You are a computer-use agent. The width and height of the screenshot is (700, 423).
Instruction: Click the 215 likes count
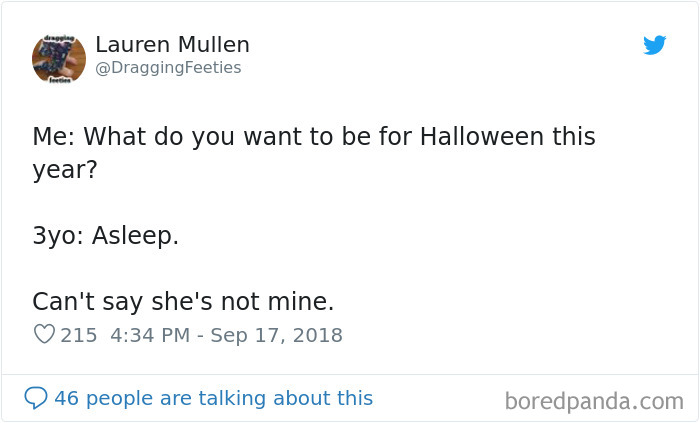[79, 335]
